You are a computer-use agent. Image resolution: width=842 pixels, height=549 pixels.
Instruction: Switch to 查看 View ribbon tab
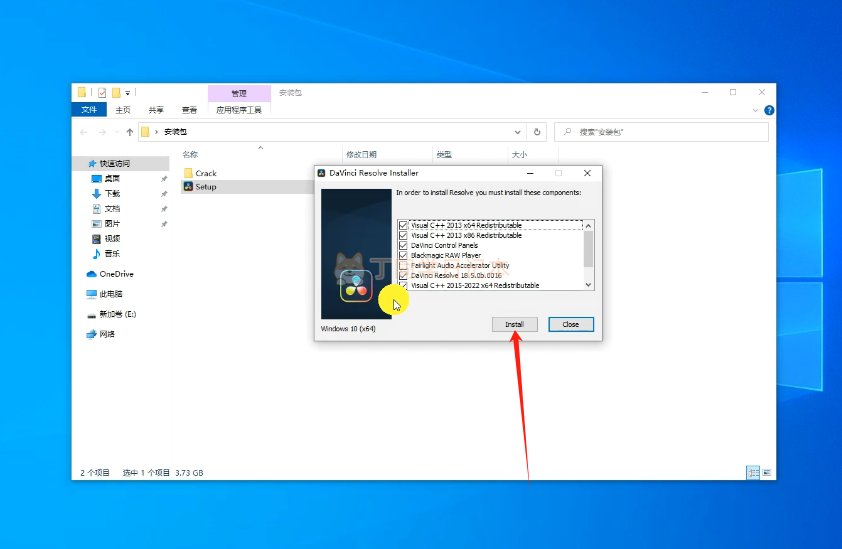pos(190,110)
